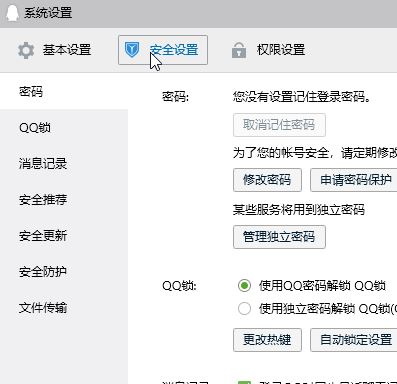This screenshot has height=384, width=397.
Task: Open 安全防护 in the left sidebar
Action: (x=64, y=271)
